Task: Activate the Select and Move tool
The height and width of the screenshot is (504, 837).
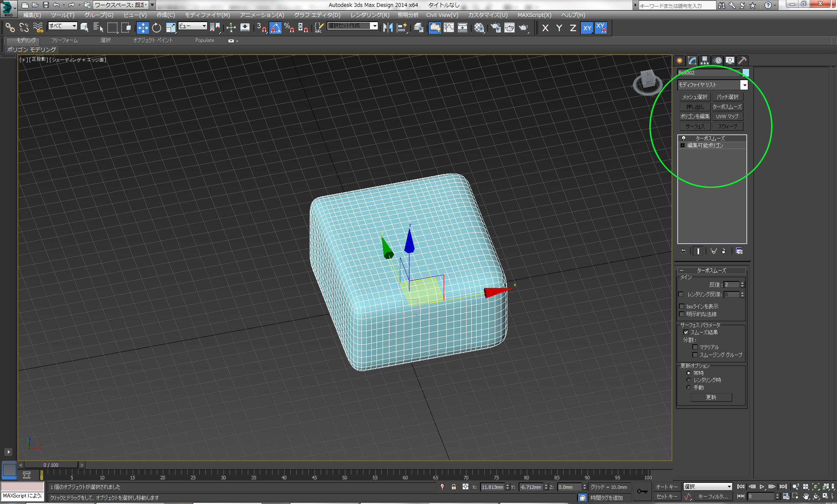Action: click(x=143, y=28)
